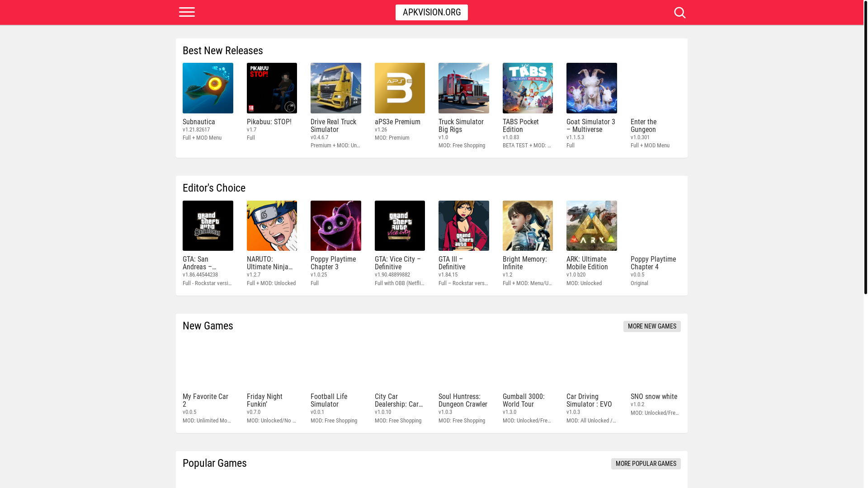Open the Subnautica game icon

click(x=208, y=88)
